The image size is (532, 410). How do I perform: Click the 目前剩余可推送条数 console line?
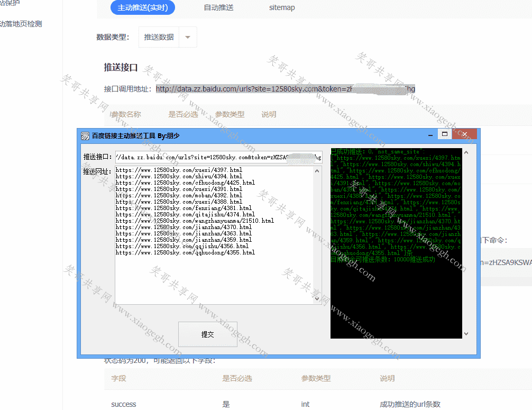coord(383,260)
